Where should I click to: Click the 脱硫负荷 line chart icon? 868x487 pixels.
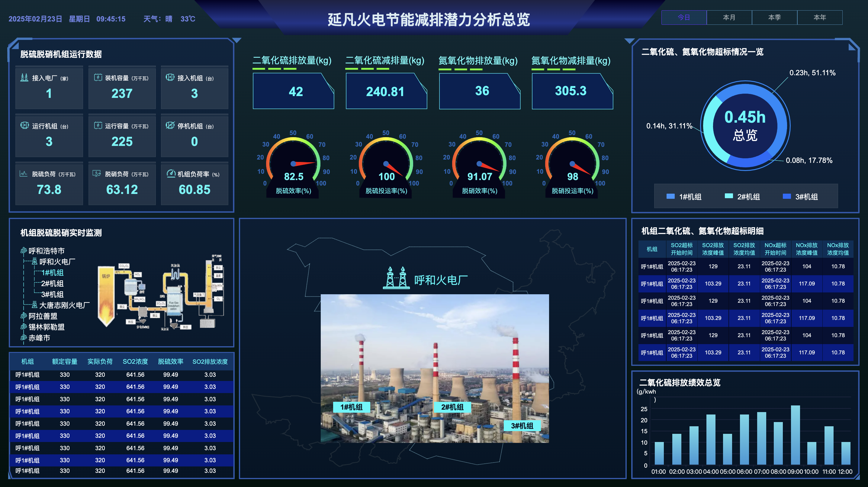pyautogui.click(x=24, y=174)
